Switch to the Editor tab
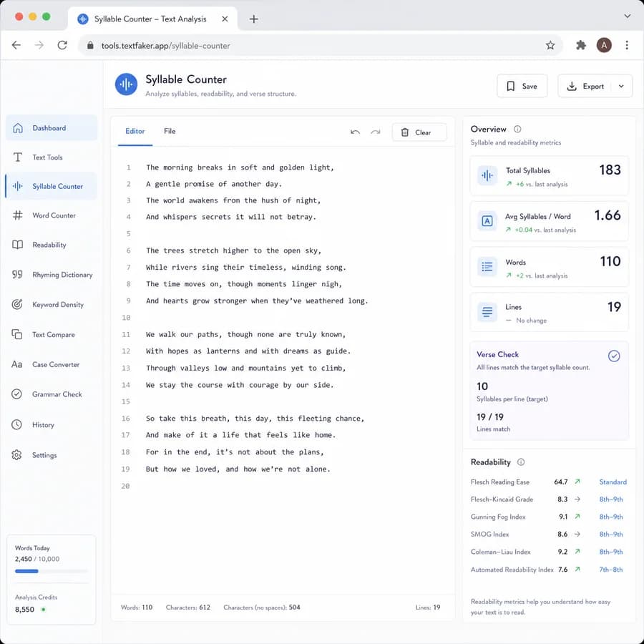644x644 pixels. click(135, 132)
